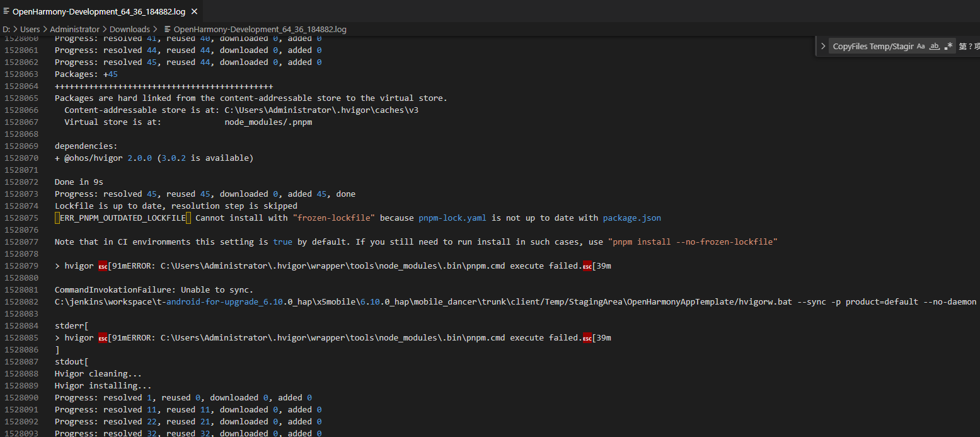Expand the Replace row chevron in find widget

pos(823,46)
